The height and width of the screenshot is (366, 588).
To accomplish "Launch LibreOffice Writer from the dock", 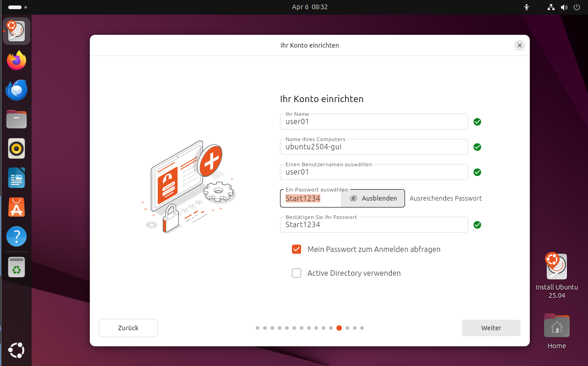I will click(x=16, y=178).
